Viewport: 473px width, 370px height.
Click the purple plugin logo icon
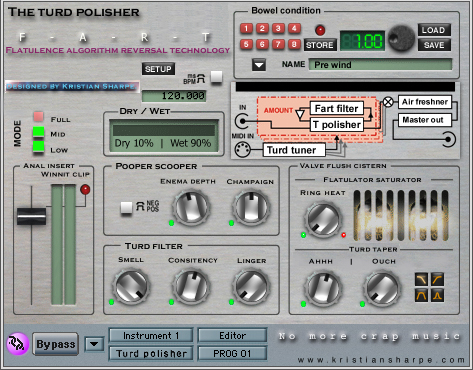tap(18, 344)
